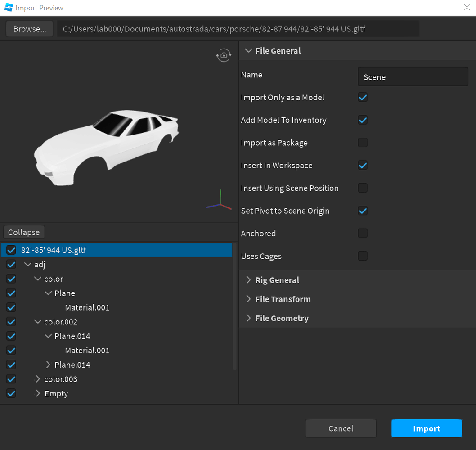Expand the File Geometry section
476x450 pixels.
click(248, 318)
